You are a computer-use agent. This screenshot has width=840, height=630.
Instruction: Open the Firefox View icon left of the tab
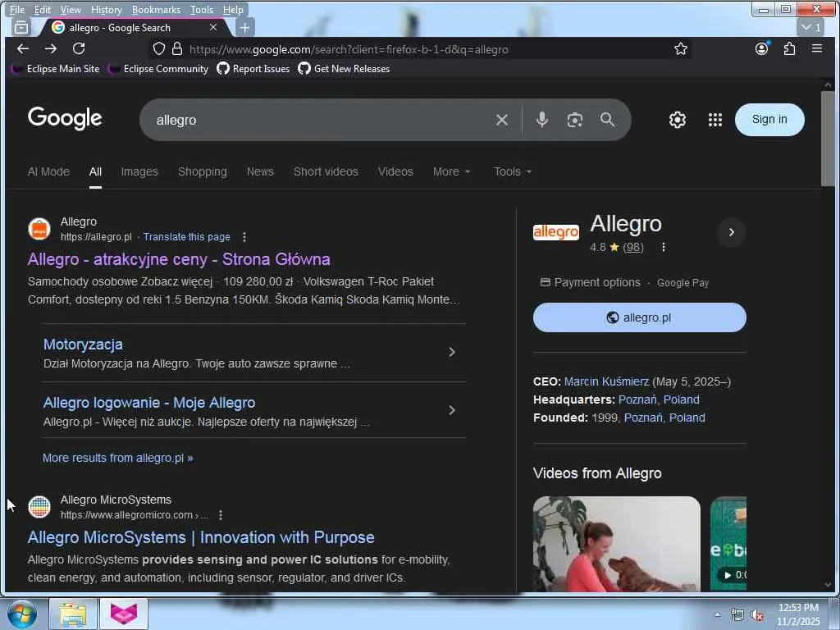[21, 27]
